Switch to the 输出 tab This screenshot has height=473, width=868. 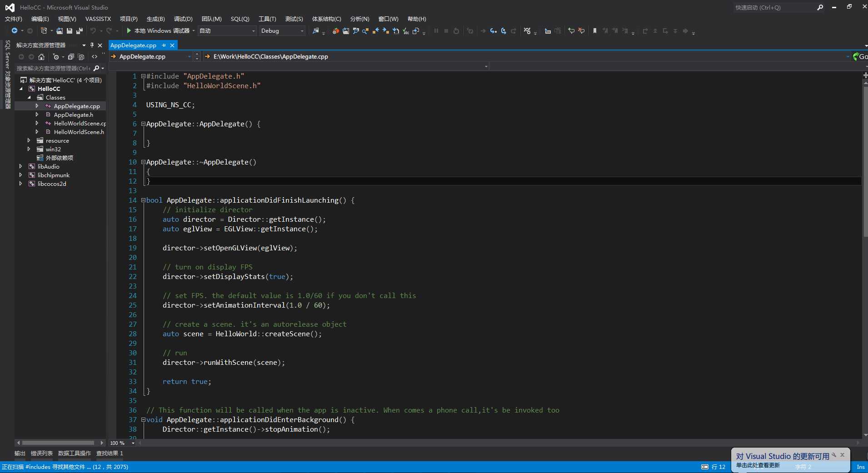(x=20, y=453)
